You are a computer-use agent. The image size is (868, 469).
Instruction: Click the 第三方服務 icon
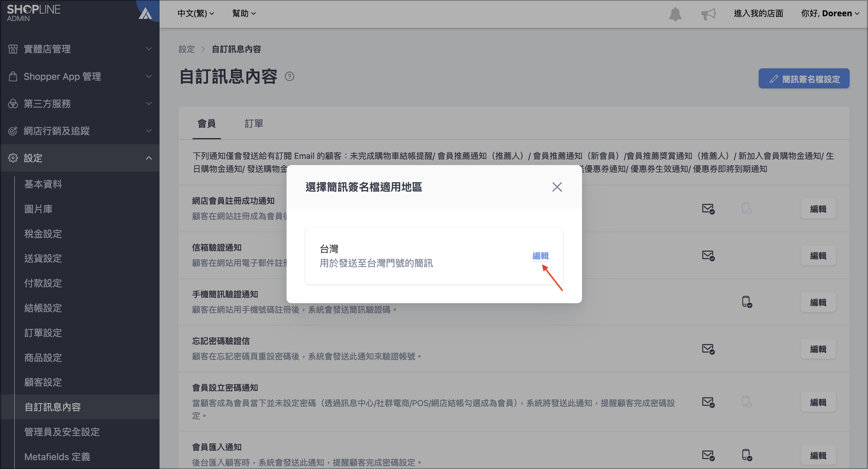[13, 103]
